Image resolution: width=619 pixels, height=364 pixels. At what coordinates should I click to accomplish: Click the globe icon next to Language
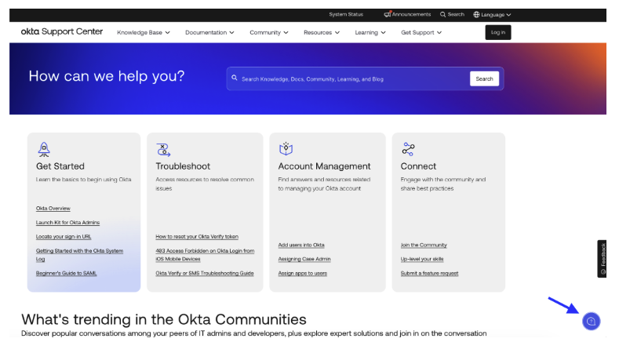coord(476,15)
